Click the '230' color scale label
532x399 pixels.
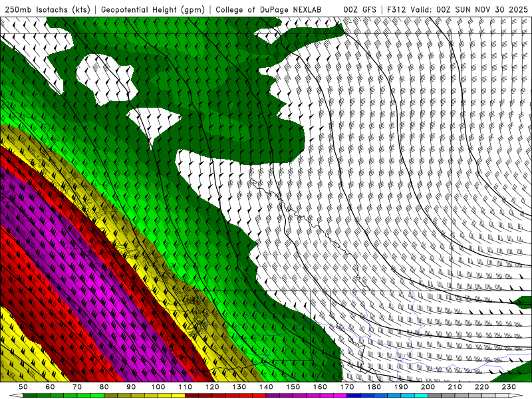[x=509, y=387]
